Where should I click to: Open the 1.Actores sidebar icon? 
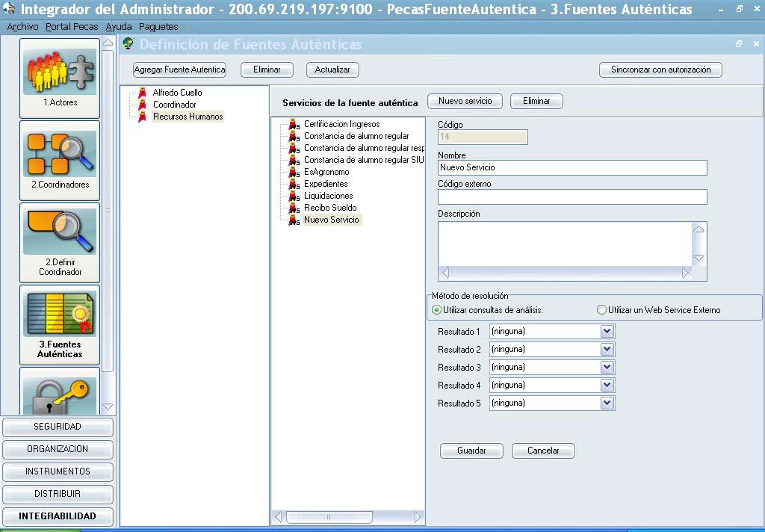(x=59, y=72)
